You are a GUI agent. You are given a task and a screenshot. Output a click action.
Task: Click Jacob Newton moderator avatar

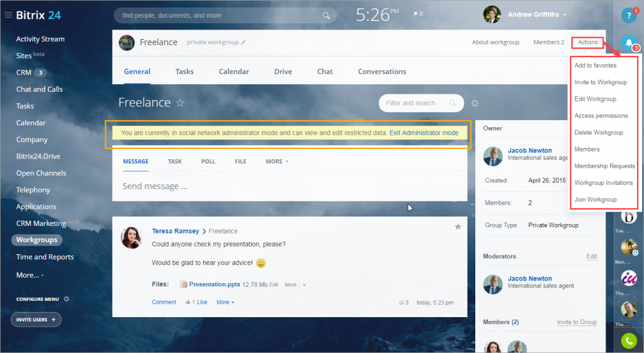493,284
